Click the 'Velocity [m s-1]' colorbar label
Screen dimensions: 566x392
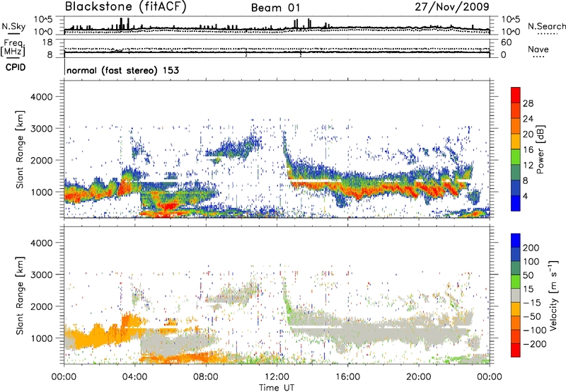tap(553, 295)
